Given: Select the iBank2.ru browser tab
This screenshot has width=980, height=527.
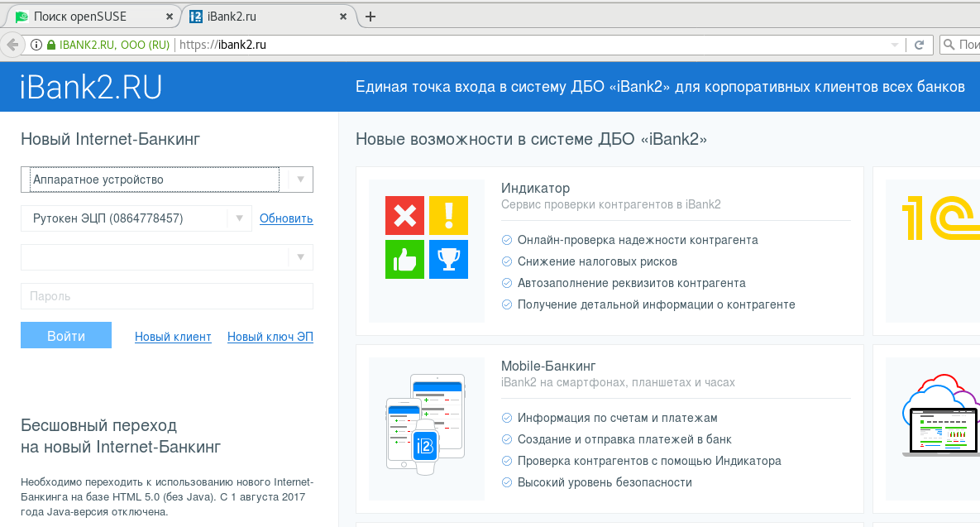Looking at the screenshot, I should [x=265, y=17].
